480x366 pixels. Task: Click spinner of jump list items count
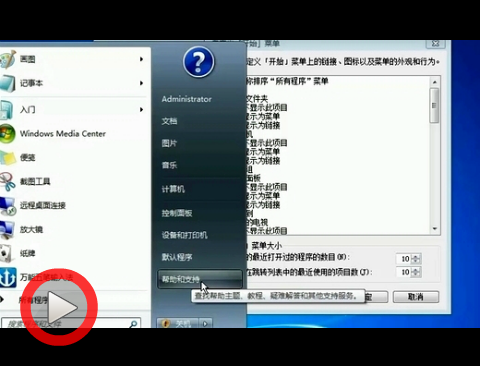[x=416, y=272]
